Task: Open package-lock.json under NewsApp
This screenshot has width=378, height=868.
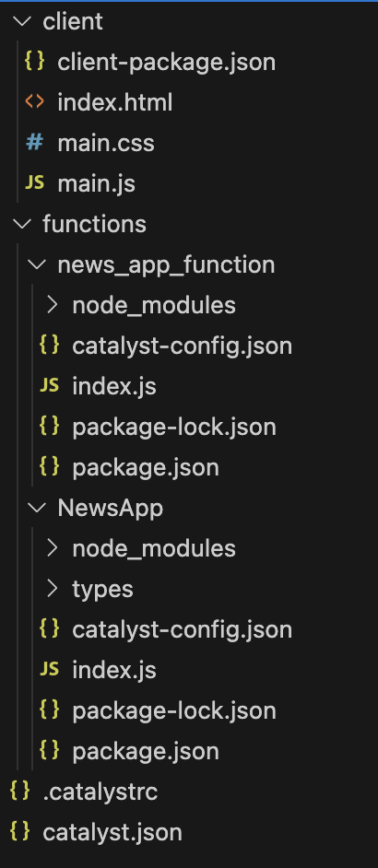Action: 174,710
